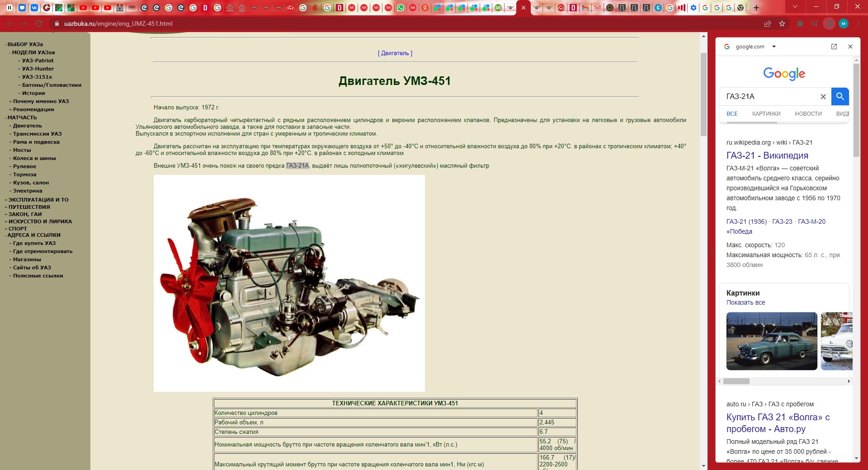Switch to the TxT tab
Image resolution: width=868 pixels, height=470 pixels.
point(598,8)
